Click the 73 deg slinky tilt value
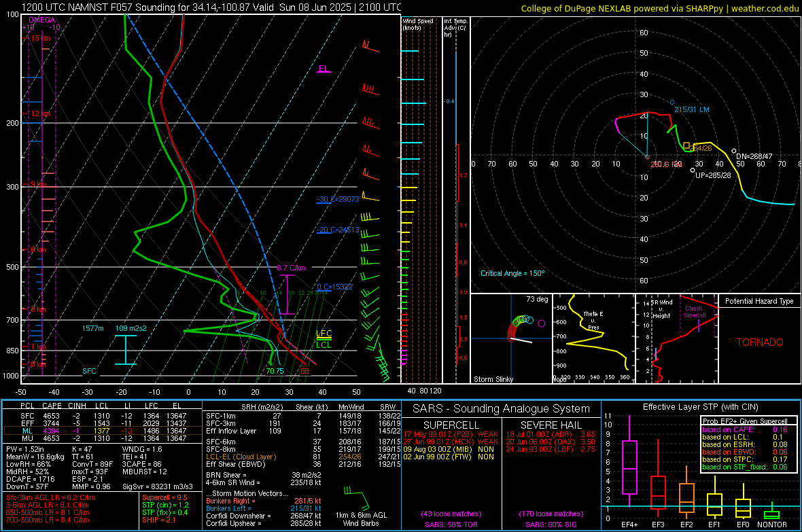Image resolution: width=802 pixels, height=532 pixels. [537, 299]
